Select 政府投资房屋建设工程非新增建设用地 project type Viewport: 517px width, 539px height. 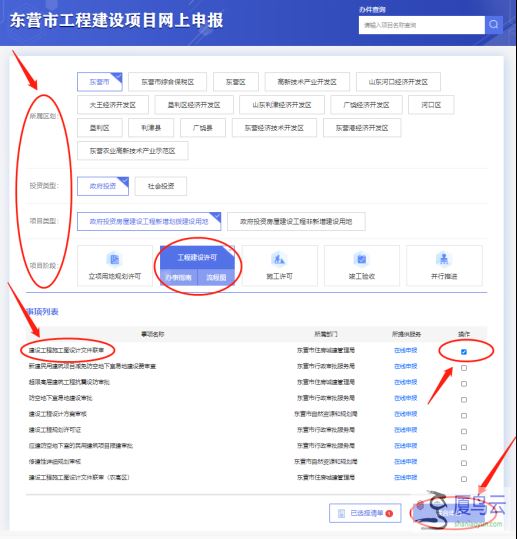point(296,221)
